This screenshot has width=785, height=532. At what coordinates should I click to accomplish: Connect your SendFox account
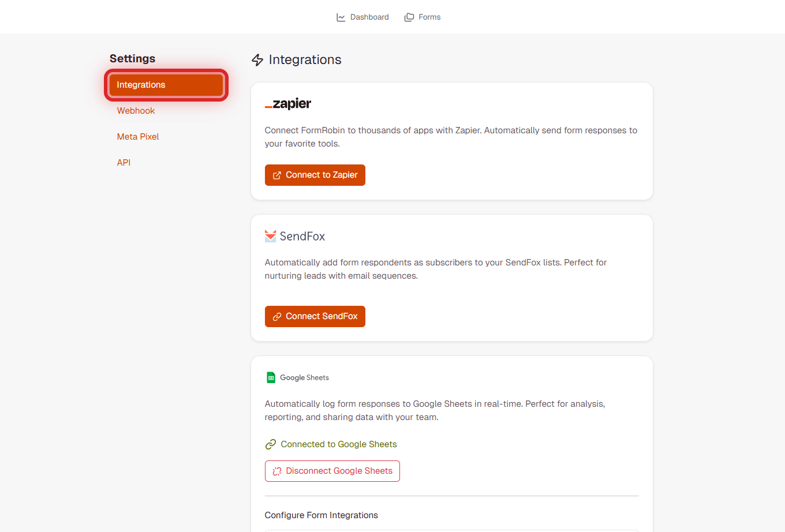315,316
